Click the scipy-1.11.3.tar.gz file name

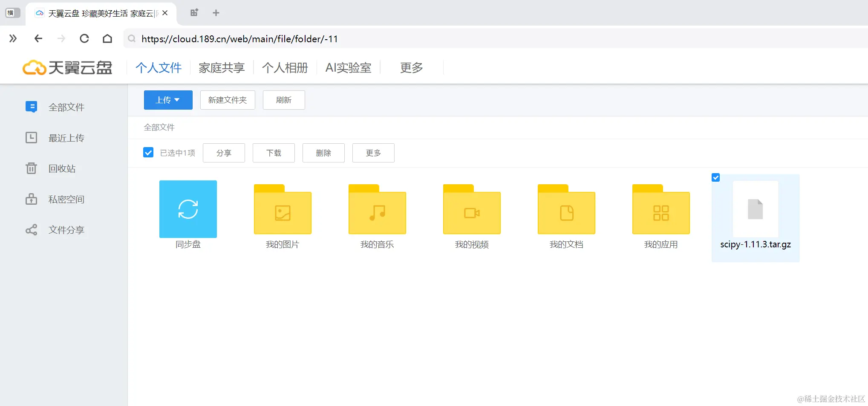[x=756, y=244]
